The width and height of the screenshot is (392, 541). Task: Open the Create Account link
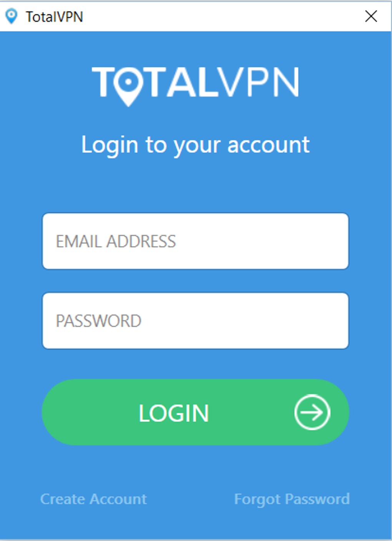point(93,499)
